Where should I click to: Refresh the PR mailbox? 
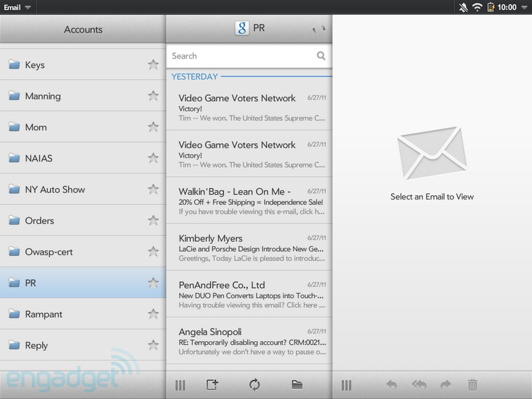(255, 385)
